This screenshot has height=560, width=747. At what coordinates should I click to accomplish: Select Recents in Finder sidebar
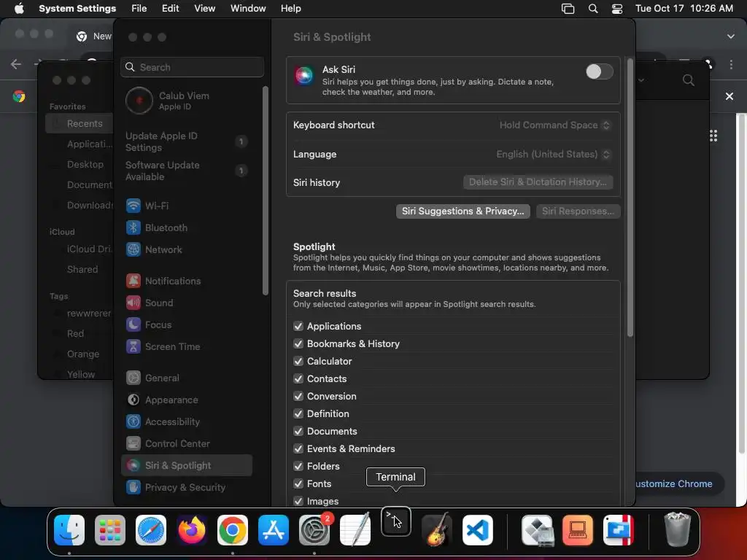tap(80, 124)
